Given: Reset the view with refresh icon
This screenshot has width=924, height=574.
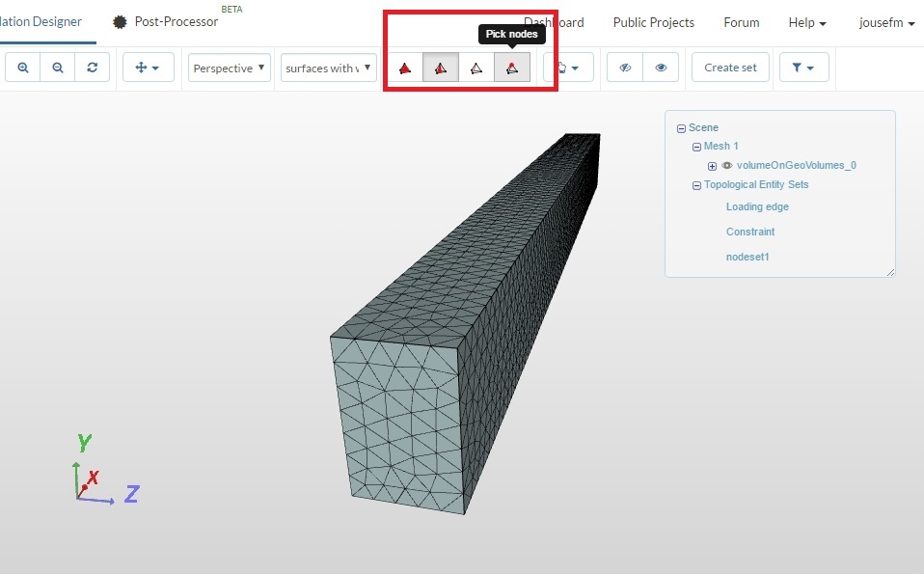Looking at the screenshot, I should click(x=92, y=68).
